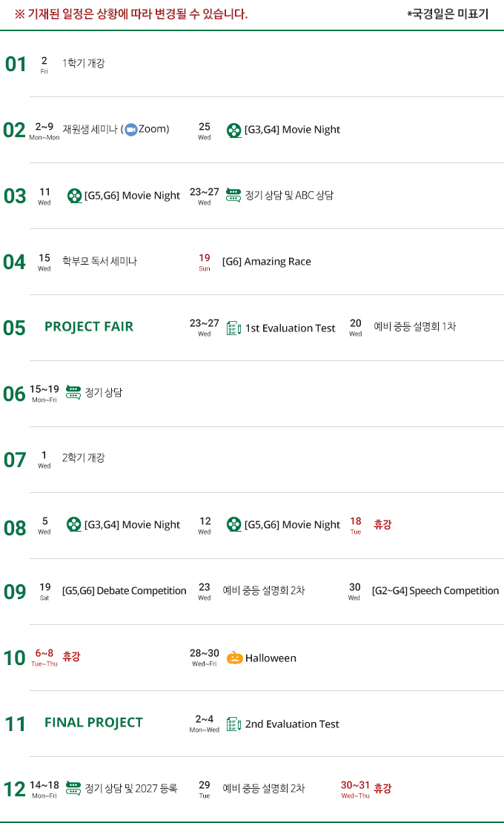Click the 2학기 개강 entry in July
This screenshot has height=823, width=504.
(83, 458)
